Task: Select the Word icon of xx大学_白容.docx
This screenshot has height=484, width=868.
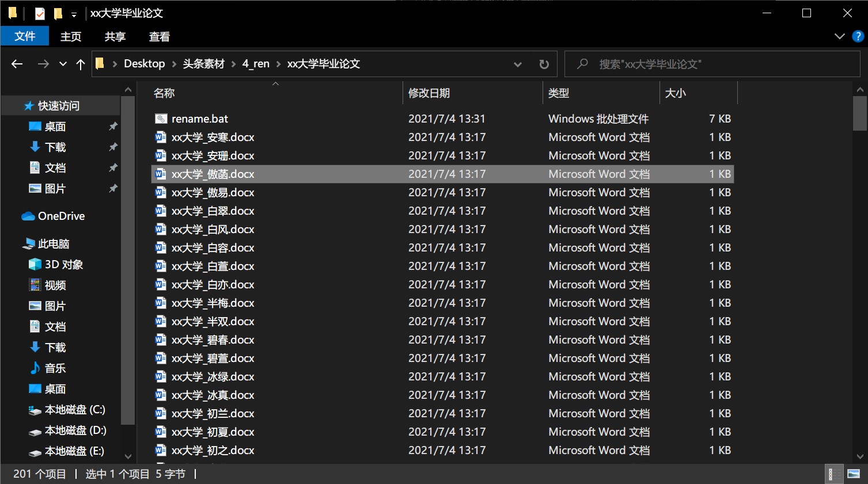Action: tap(161, 247)
